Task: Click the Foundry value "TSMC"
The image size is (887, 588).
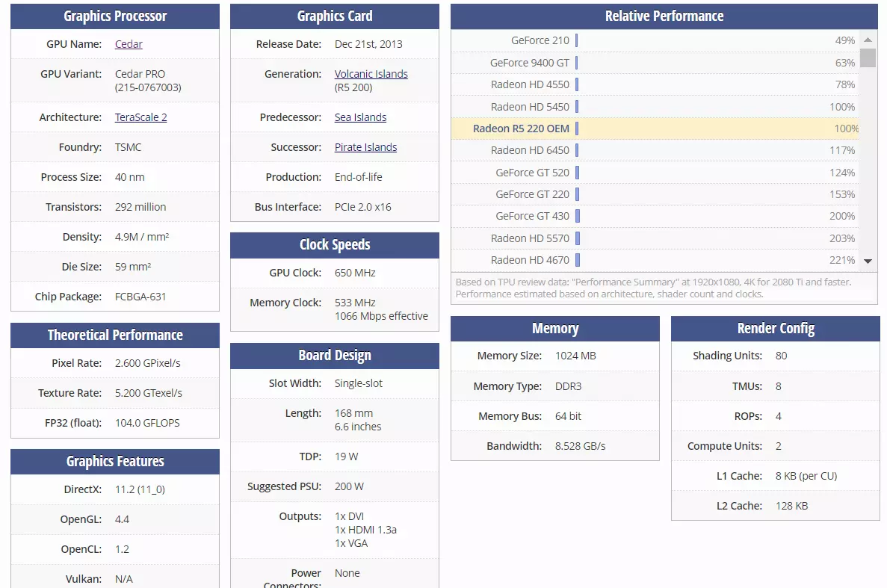Action: pyautogui.click(x=128, y=147)
